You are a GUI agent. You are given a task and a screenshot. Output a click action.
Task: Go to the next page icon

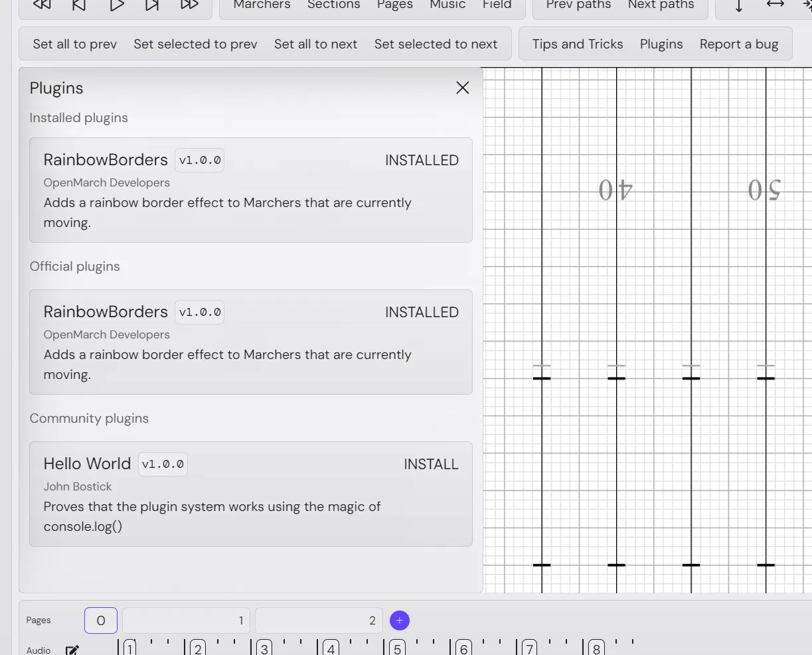pyautogui.click(x=152, y=5)
